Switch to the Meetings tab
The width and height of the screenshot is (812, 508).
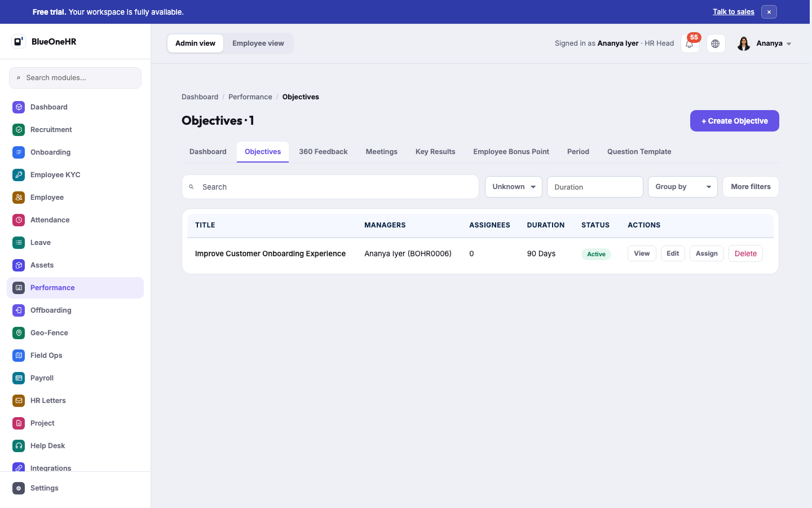point(382,152)
